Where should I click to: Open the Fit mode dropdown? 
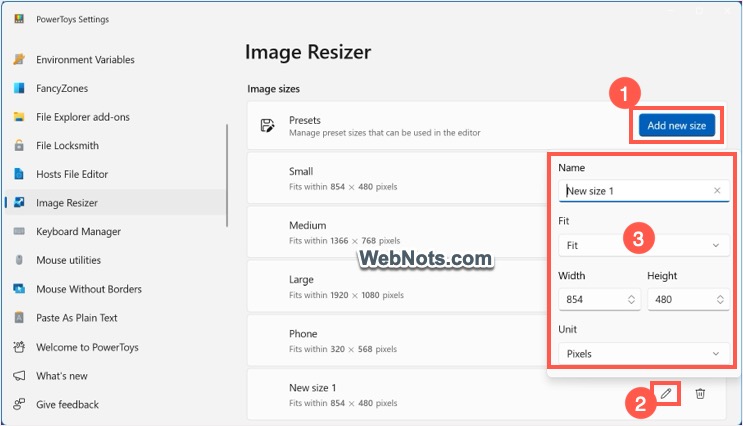click(x=643, y=245)
